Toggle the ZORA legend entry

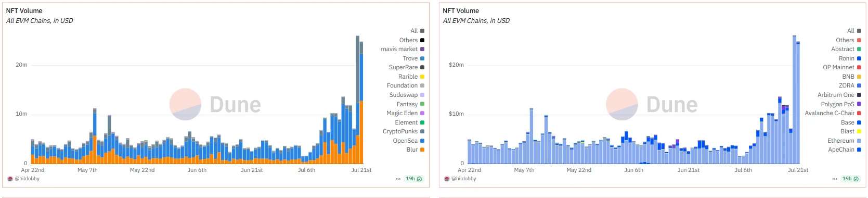point(850,85)
